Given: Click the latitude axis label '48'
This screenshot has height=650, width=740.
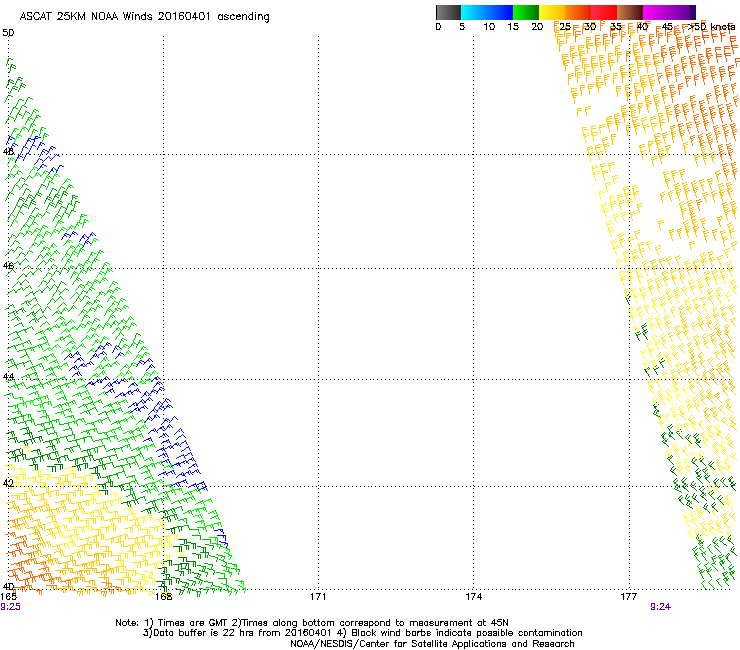Looking at the screenshot, I should click(x=8, y=152).
